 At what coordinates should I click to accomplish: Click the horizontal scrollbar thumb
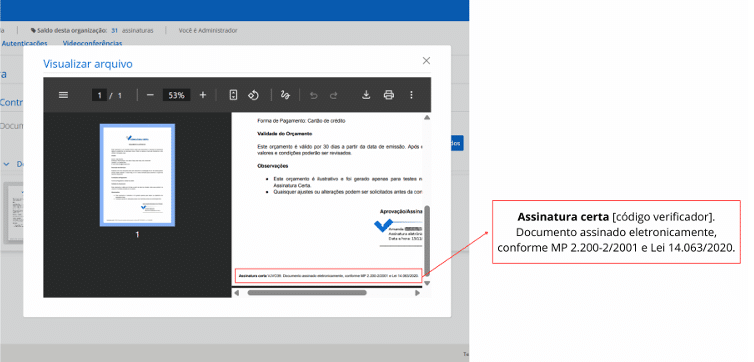click(307, 292)
